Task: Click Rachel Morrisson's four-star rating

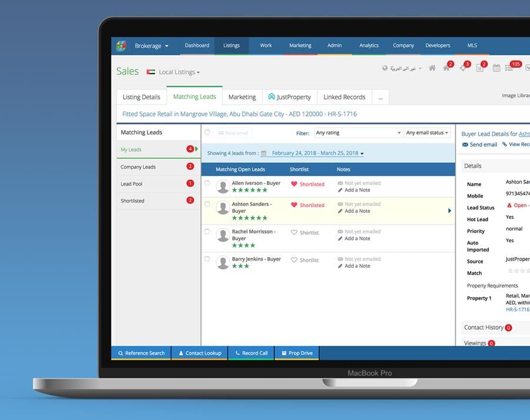Action: pyautogui.click(x=243, y=245)
